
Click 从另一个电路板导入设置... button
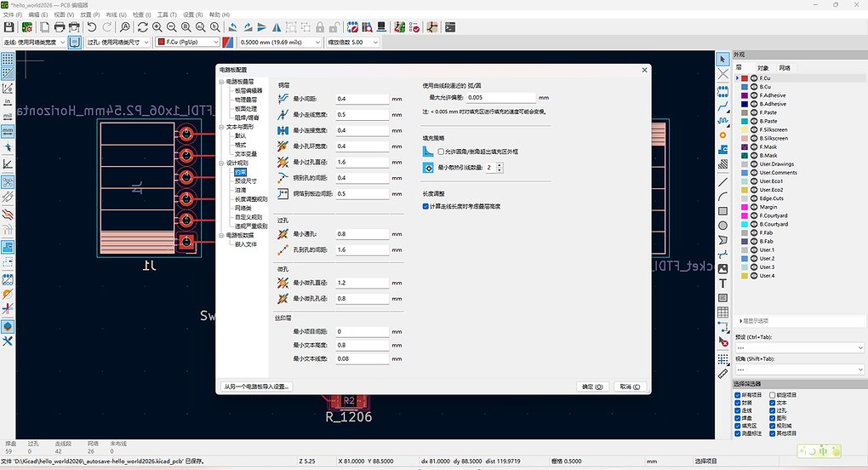click(256, 387)
